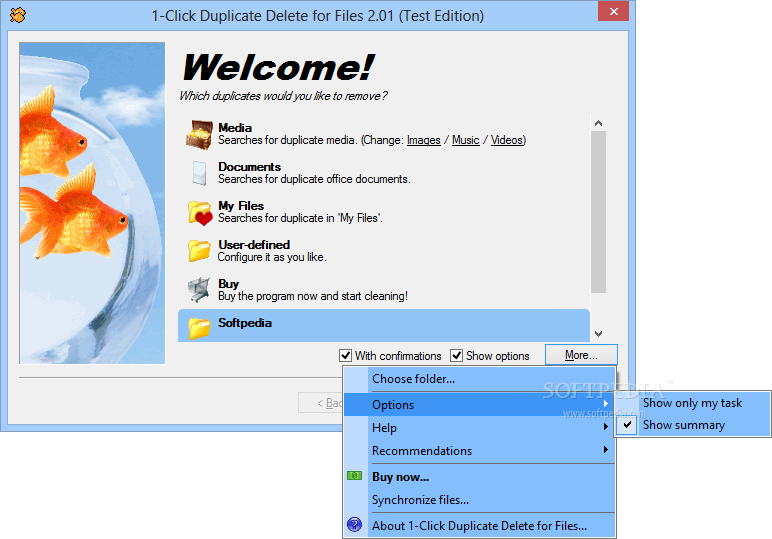Viewport: 772px width, 539px height.
Task: Select the User-defined task title
Action: click(x=254, y=245)
